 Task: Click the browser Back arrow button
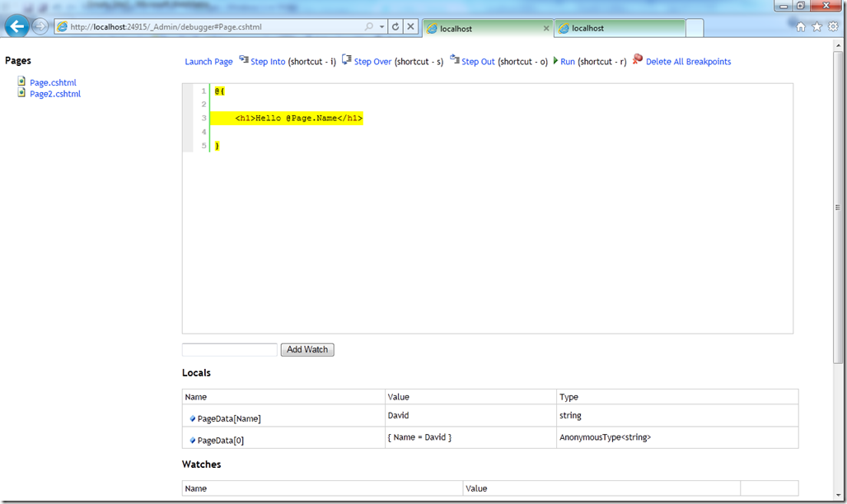pyautogui.click(x=16, y=26)
